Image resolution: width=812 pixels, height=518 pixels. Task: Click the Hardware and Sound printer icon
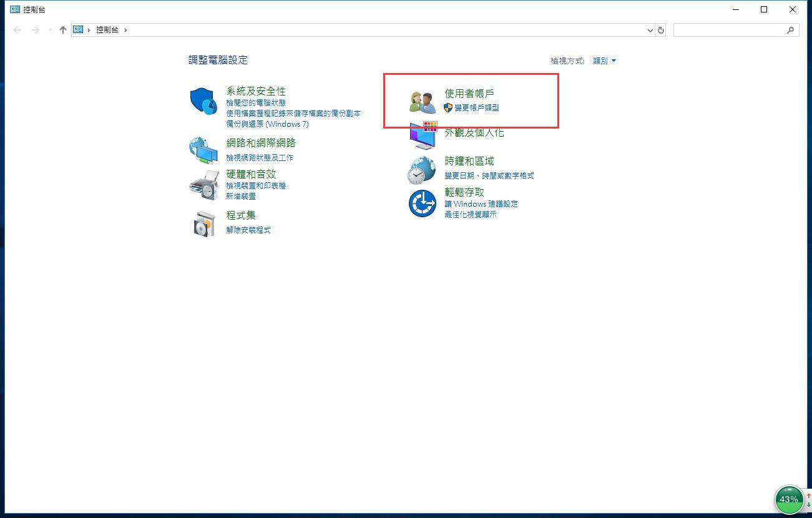[203, 184]
